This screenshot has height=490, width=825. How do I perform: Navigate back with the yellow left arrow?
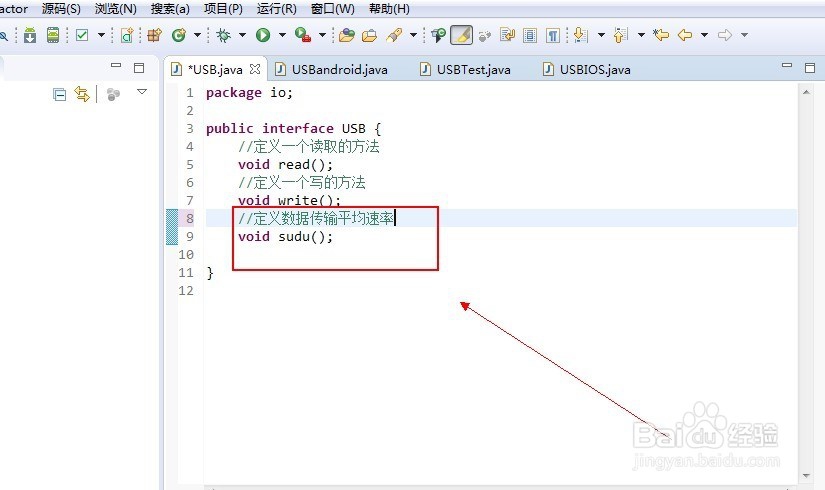click(x=685, y=35)
